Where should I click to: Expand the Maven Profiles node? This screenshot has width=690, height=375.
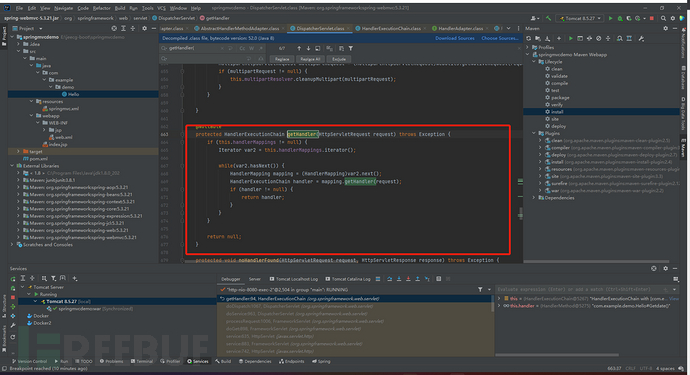coord(528,47)
